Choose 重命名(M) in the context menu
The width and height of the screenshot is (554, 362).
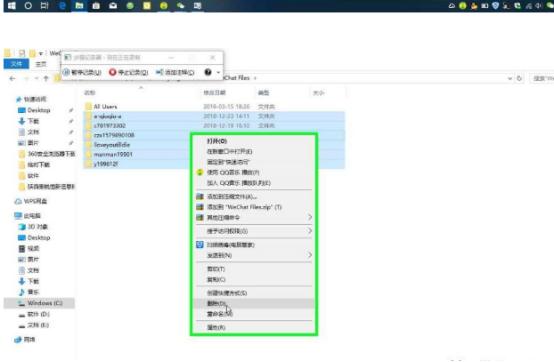(254, 314)
